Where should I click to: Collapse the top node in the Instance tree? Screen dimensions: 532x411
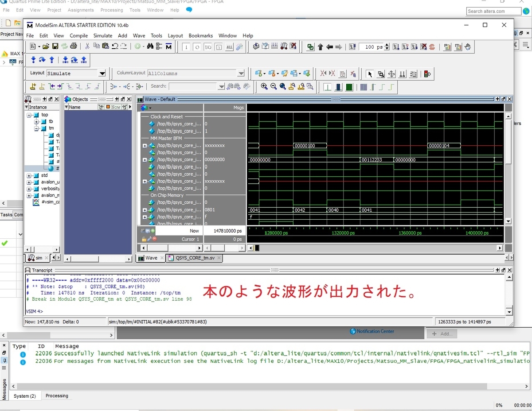coord(29,115)
